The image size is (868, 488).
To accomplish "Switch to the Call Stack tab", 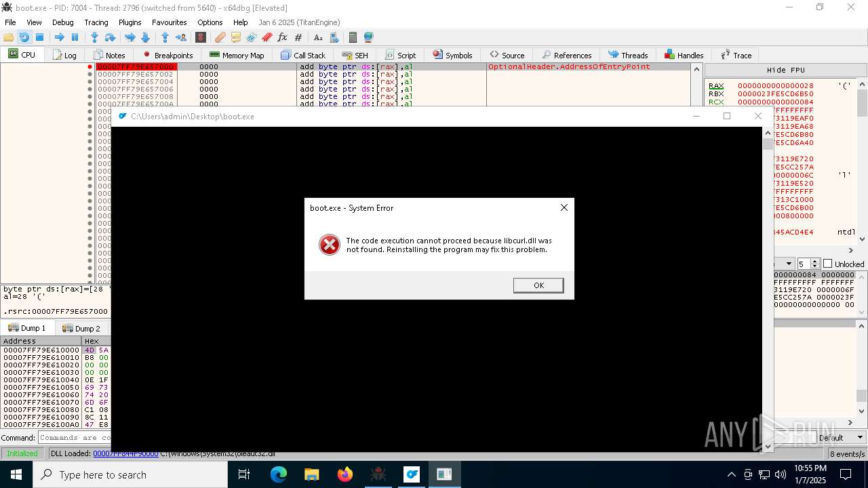I will [303, 55].
